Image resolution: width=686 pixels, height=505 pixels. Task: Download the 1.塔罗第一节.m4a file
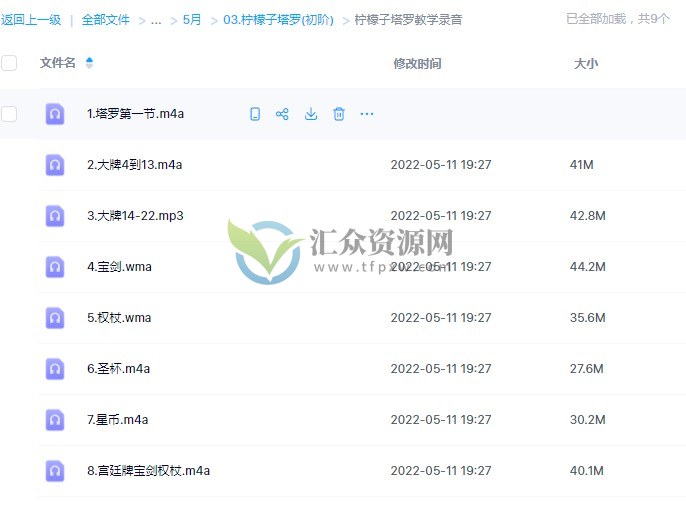311,114
